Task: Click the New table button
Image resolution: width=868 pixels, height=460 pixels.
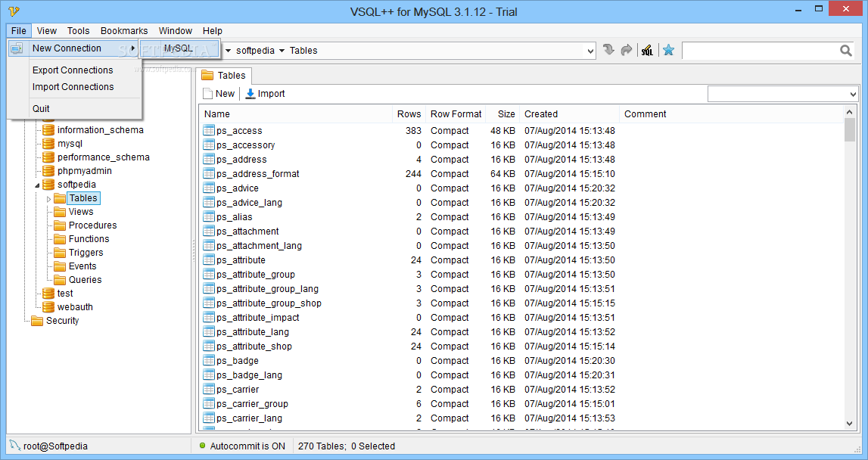Action: point(219,94)
